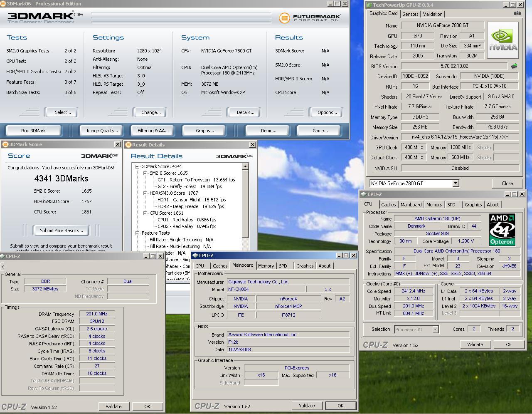Collapse the HDR/SM3.0 Score 1767 node

[x=145, y=193]
